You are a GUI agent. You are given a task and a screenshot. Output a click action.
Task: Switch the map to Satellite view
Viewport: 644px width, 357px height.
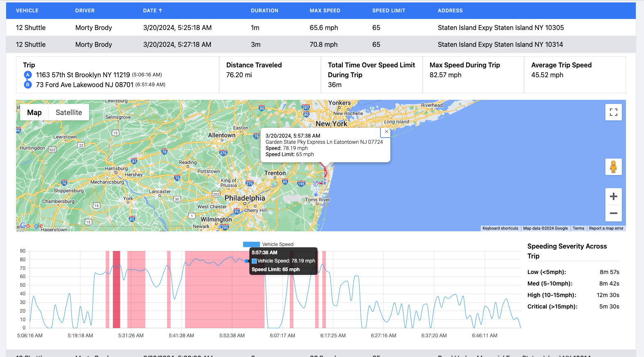pyautogui.click(x=69, y=113)
